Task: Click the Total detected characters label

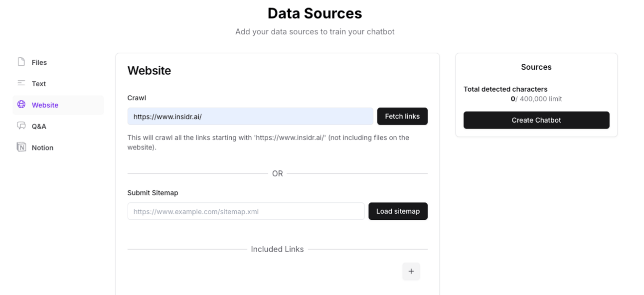Action: click(505, 89)
